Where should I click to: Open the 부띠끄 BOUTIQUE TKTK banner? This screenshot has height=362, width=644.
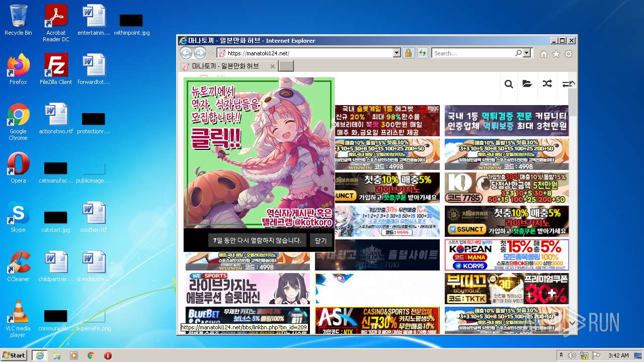507,289
